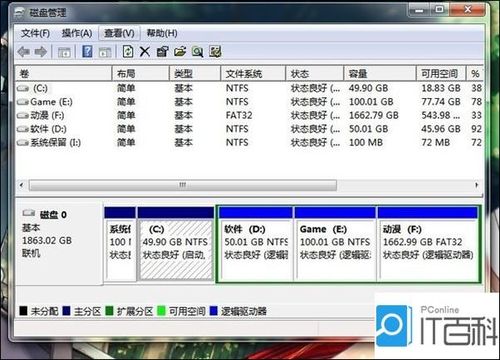The image size is (500, 360).
Task: Click the drive icon beside Game (E:) row
Action: [x=23, y=102]
